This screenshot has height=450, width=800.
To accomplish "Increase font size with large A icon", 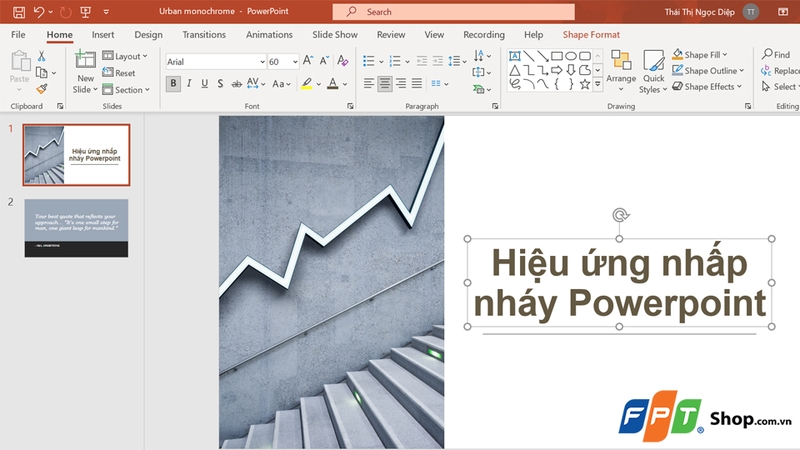I will click(x=308, y=61).
